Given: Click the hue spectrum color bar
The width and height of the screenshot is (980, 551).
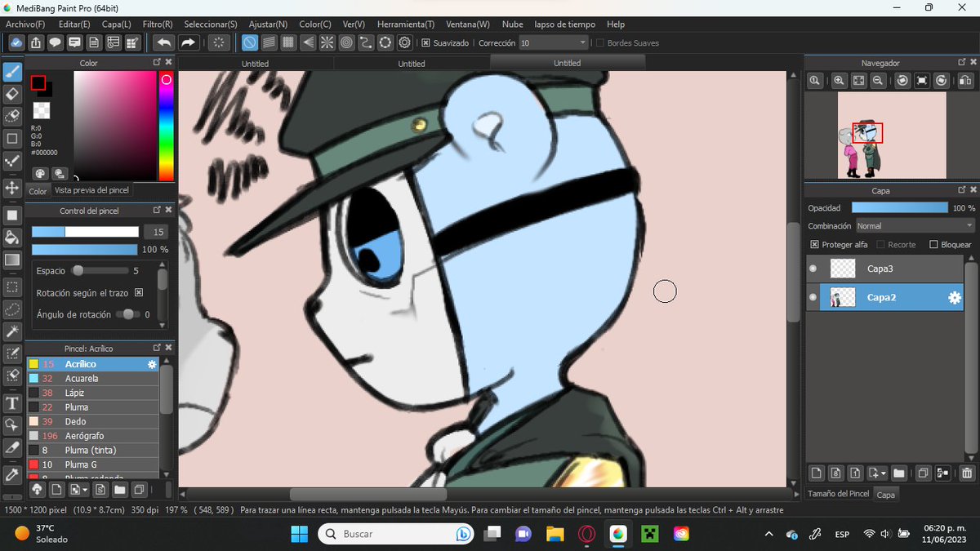Looking at the screenshot, I should point(166,127).
